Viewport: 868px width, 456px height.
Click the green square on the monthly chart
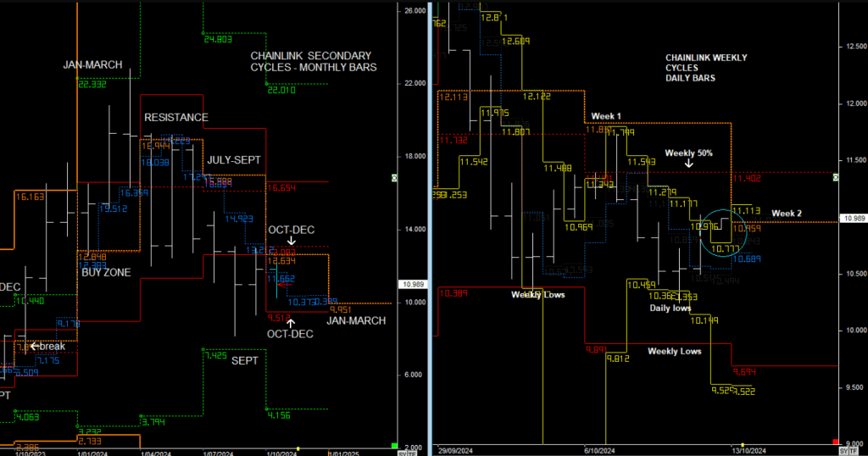click(x=394, y=446)
